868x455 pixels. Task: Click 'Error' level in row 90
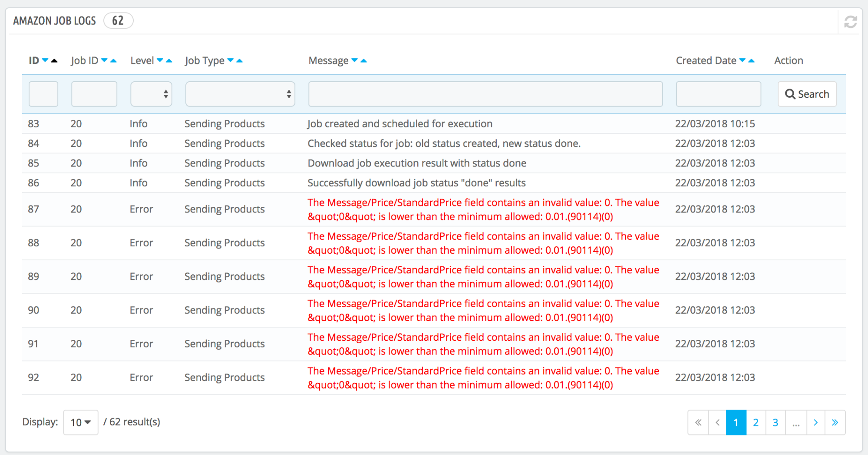click(141, 310)
